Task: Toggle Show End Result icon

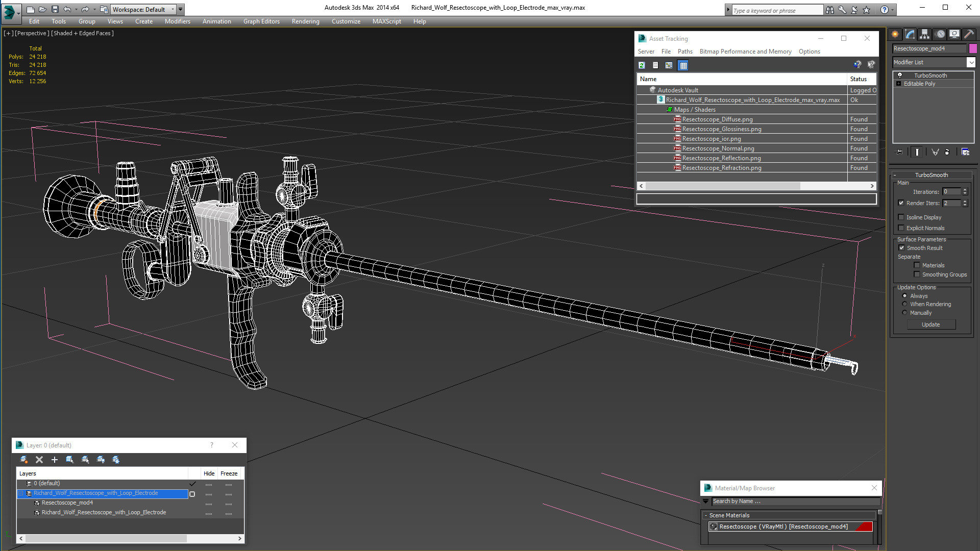Action: pos(917,152)
